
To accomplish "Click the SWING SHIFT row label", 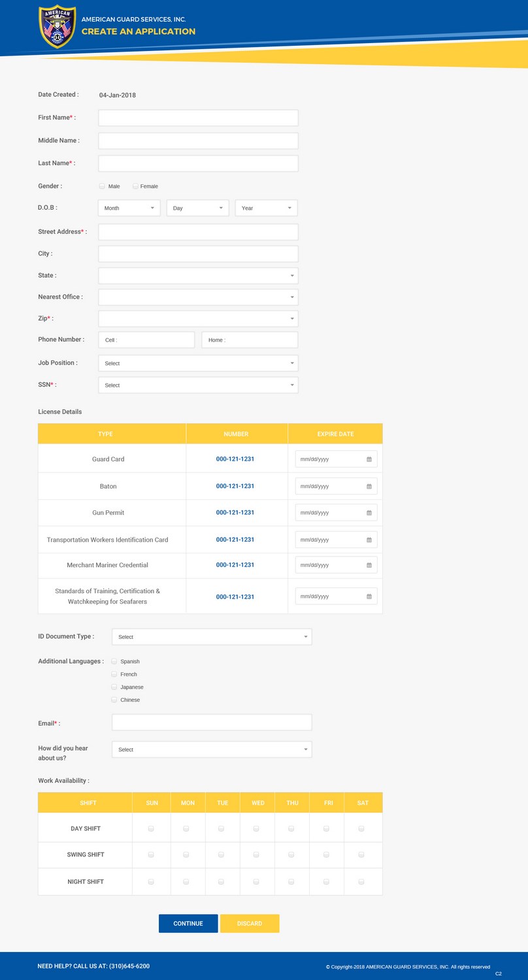I will coord(85,854).
